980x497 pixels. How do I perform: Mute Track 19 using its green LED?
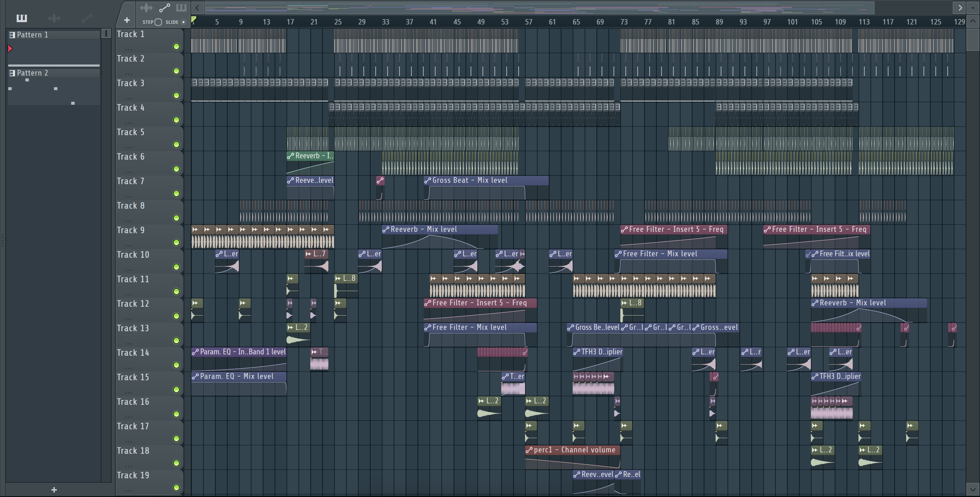[176, 487]
